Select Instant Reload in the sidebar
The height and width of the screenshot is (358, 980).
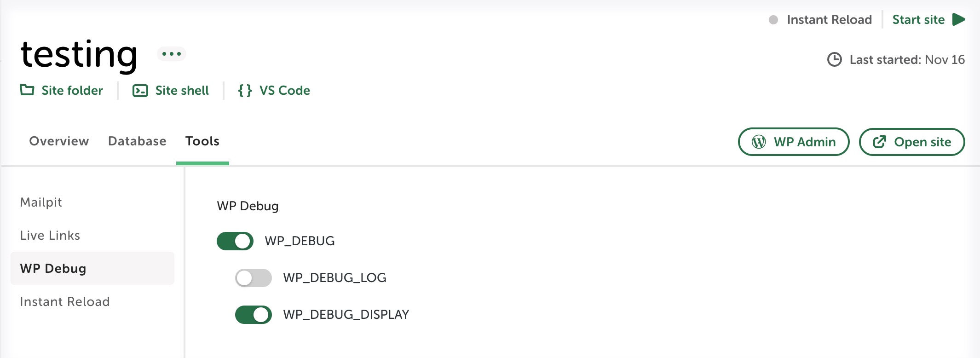65,302
